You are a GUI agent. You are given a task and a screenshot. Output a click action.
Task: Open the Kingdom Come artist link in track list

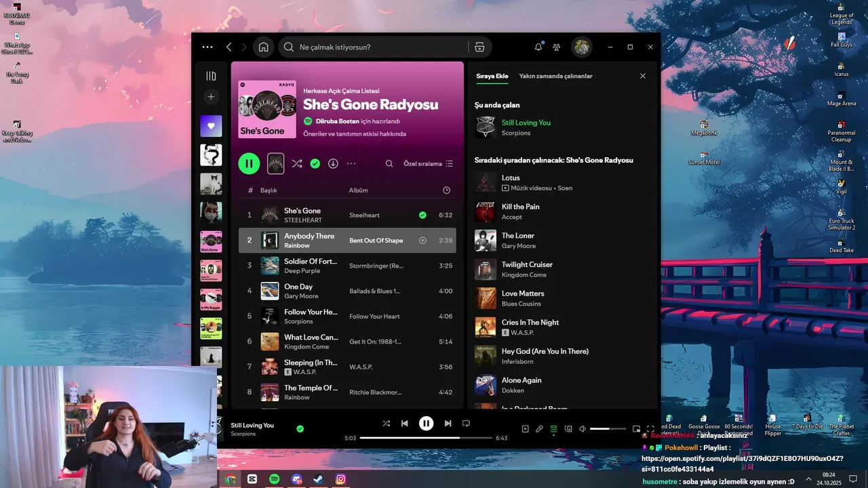click(307, 347)
